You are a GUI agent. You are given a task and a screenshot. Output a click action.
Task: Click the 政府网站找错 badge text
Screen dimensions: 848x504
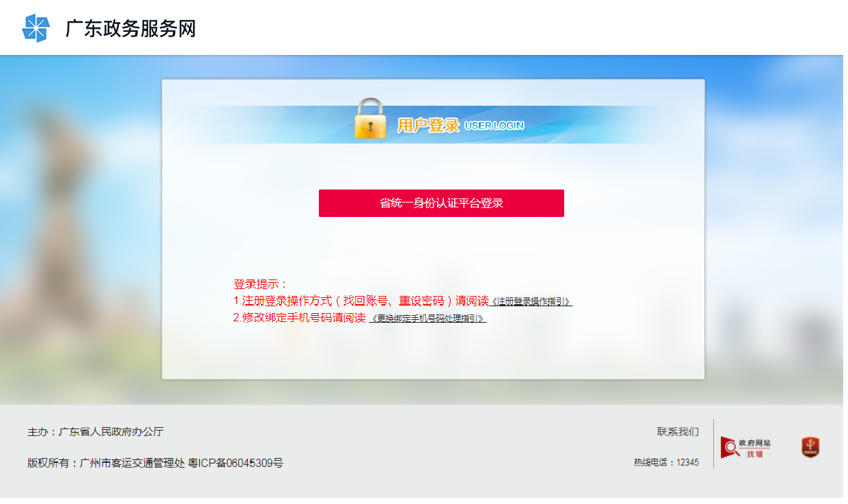coord(755,448)
